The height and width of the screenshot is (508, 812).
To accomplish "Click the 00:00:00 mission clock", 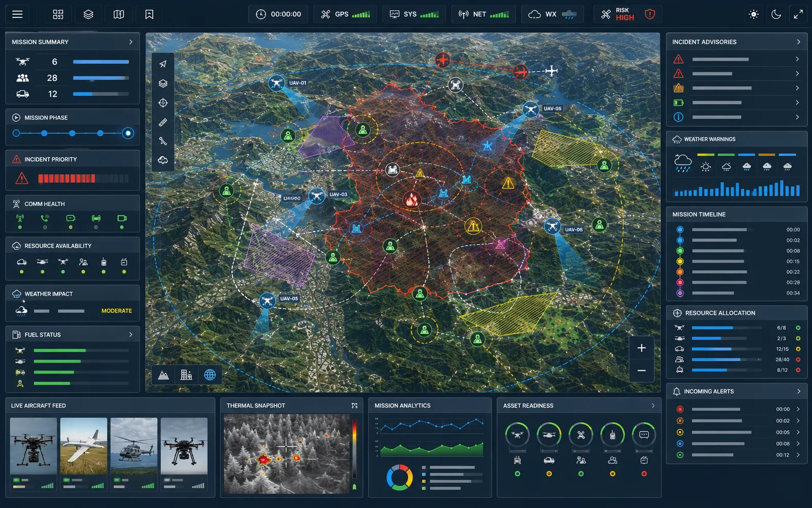I will [x=279, y=14].
